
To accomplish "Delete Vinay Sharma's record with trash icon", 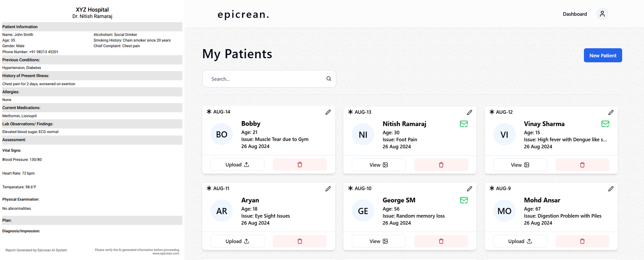I will point(582,165).
